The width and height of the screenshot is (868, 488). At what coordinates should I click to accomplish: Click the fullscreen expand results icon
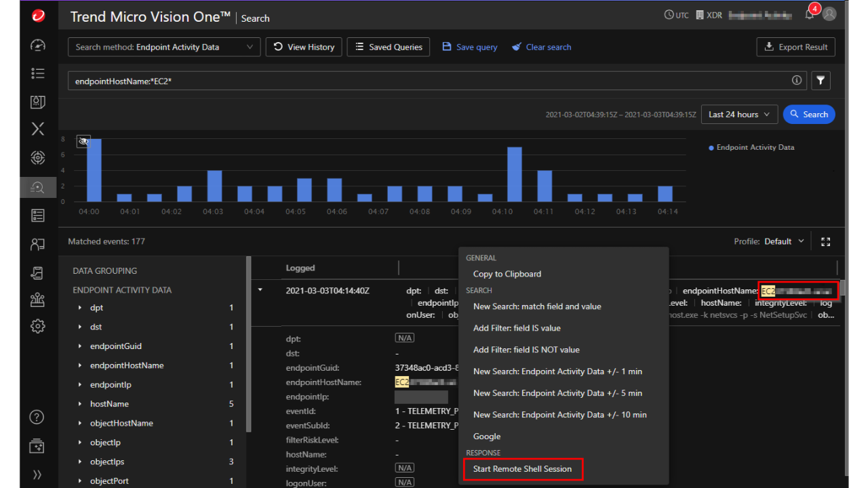(825, 241)
